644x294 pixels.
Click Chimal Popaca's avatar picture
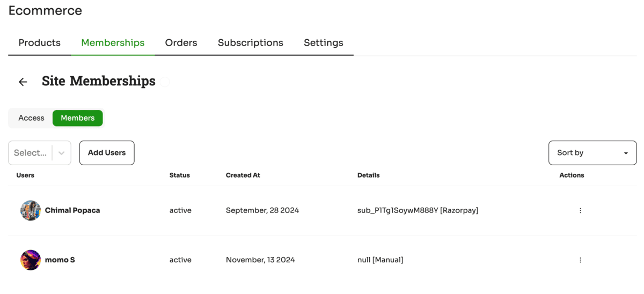point(31,210)
